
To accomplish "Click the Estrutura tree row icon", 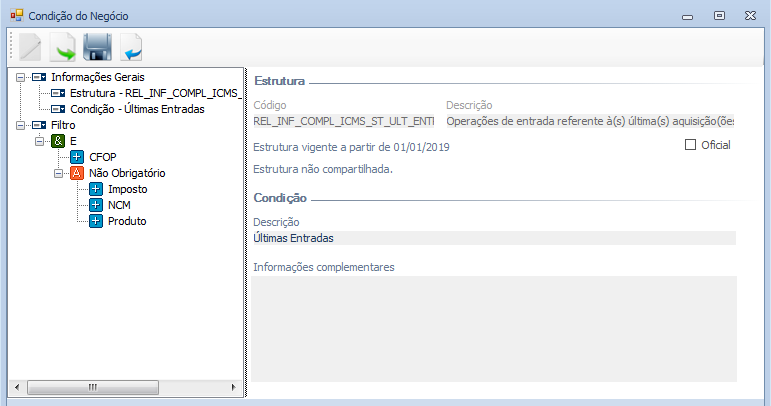I will tap(58, 93).
